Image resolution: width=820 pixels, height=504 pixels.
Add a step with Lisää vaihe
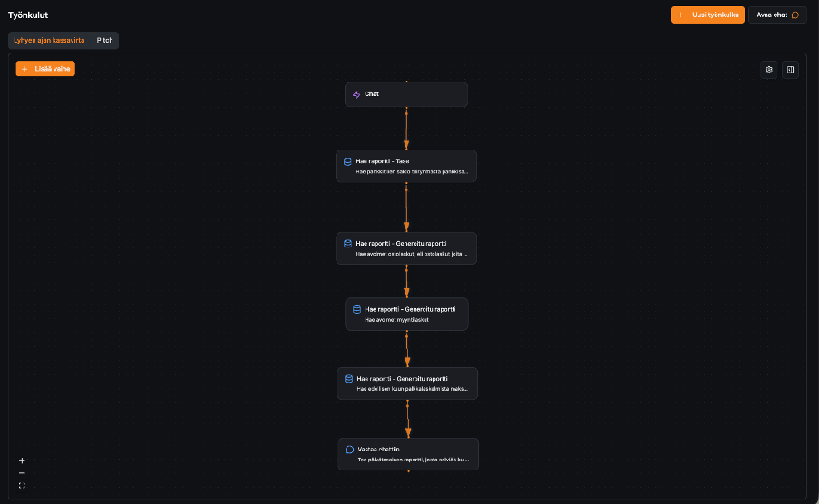45,69
